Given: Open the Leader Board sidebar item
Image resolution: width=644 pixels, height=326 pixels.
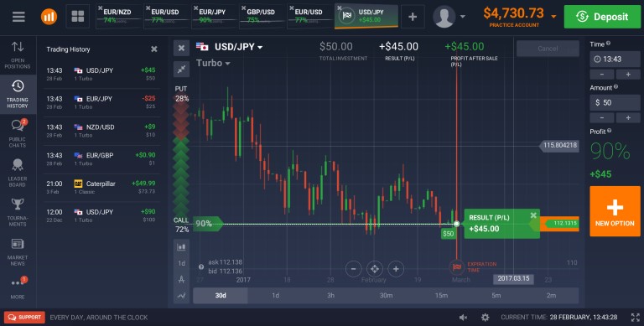Looking at the screenshot, I should pos(18,173).
